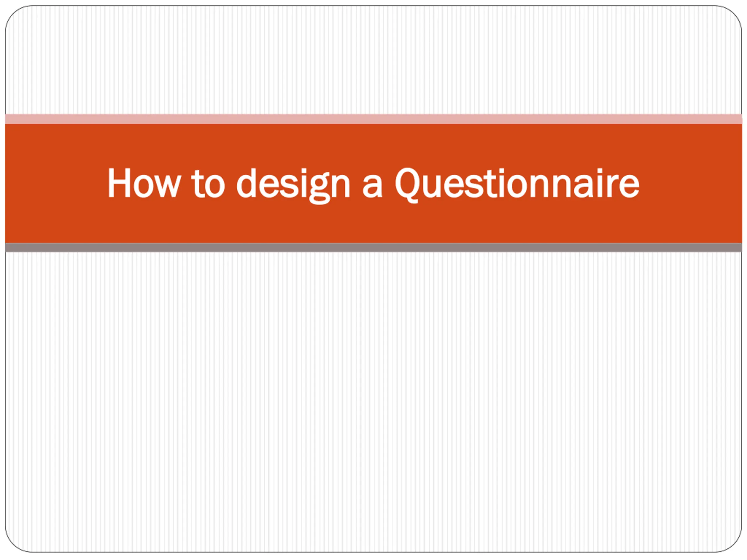Click the orange banner right of "Questionnaire"
The height and width of the screenshot is (560, 747).
point(691,183)
